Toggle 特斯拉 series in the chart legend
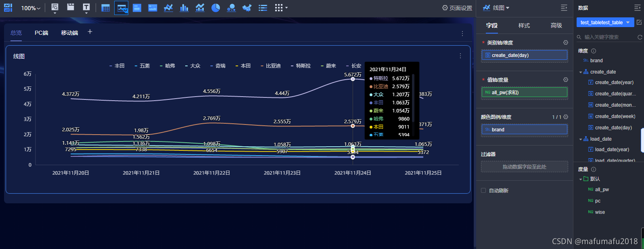644x249 pixels. (301, 65)
